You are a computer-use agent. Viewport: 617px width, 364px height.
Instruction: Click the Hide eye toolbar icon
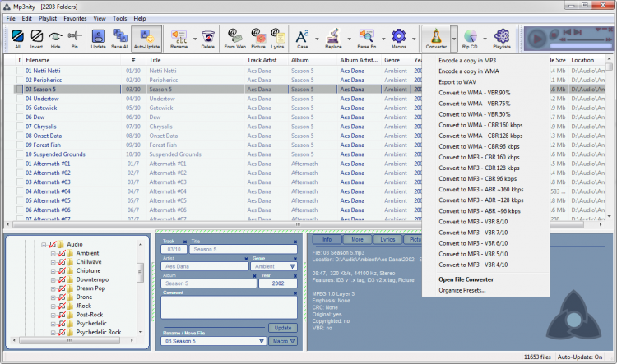coord(55,38)
